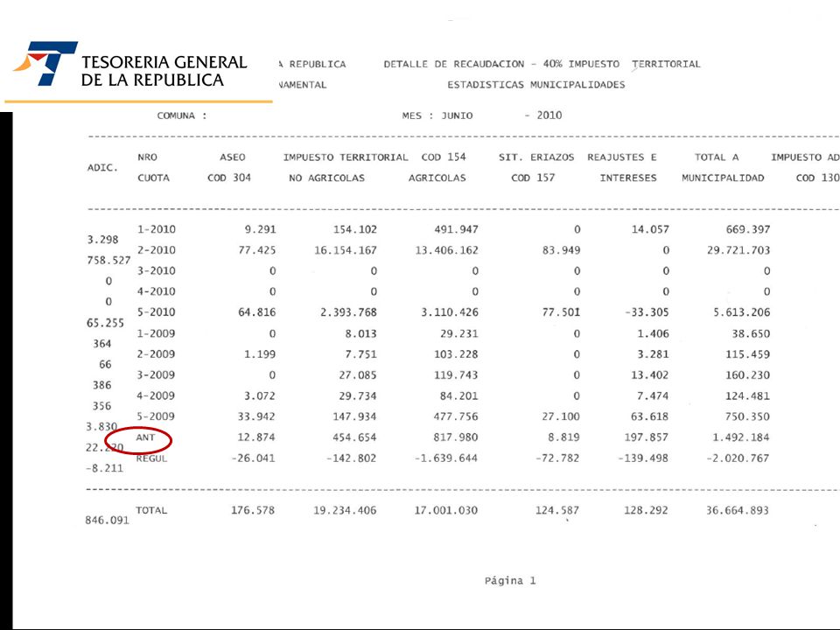Select the '1-2009' cuota row label
Viewport: 840px width, 630px height.
(157, 333)
